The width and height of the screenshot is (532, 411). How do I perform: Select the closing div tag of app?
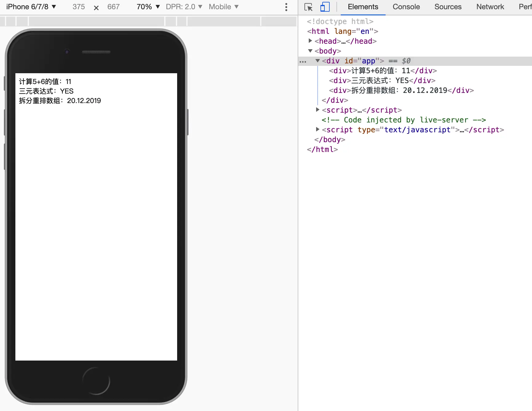pos(335,100)
